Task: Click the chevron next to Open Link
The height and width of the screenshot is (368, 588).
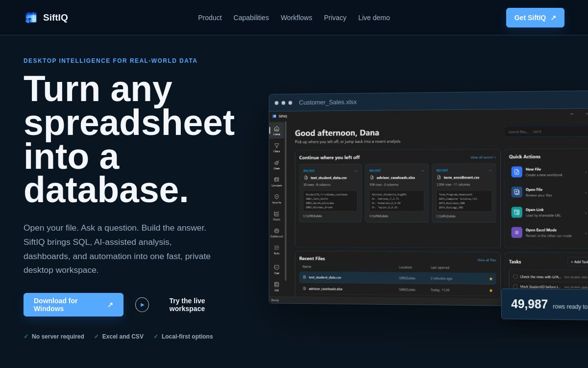Action: click(586, 212)
